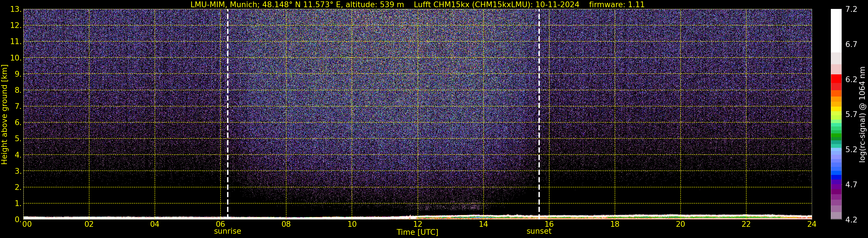Click the time tick label '16'
The image size is (868, 238).
click(549, 224)
